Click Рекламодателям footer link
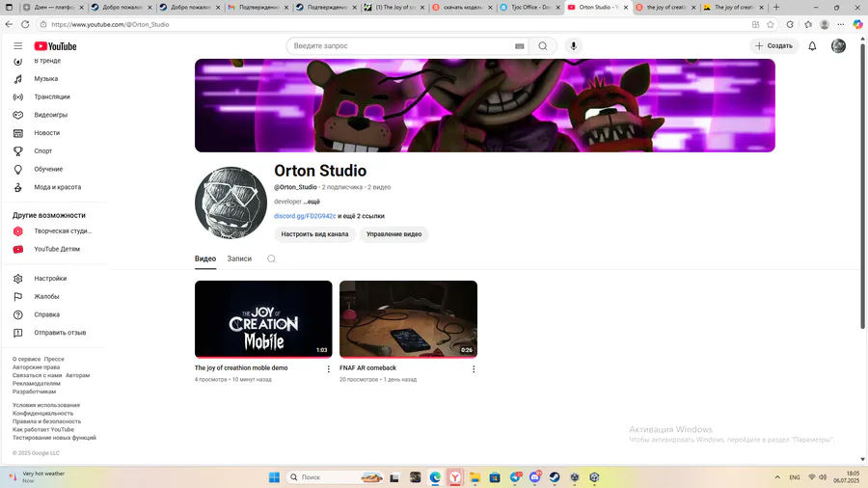The height and width of the screenshot is (488, 868). pyautogui.click(x=37, y=384)
